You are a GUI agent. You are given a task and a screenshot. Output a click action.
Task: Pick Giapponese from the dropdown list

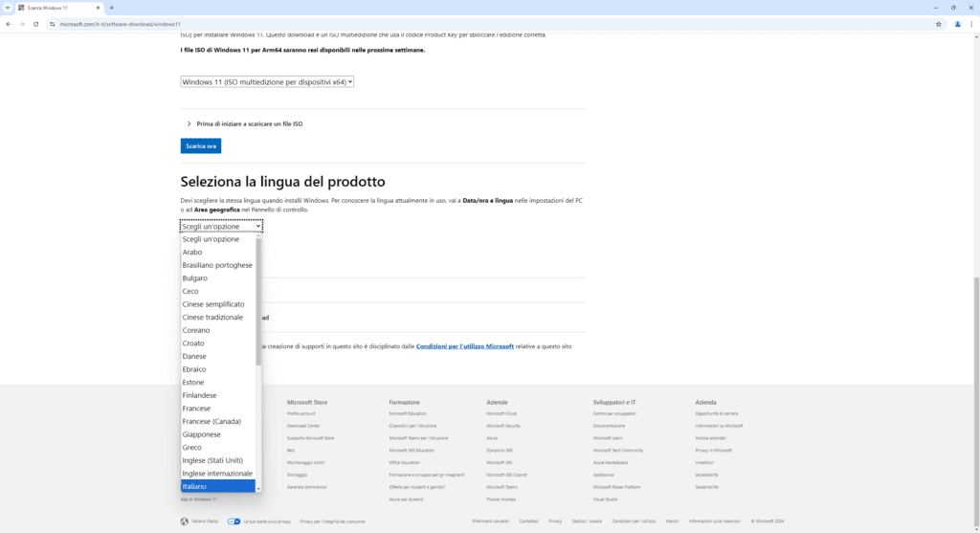218,434
